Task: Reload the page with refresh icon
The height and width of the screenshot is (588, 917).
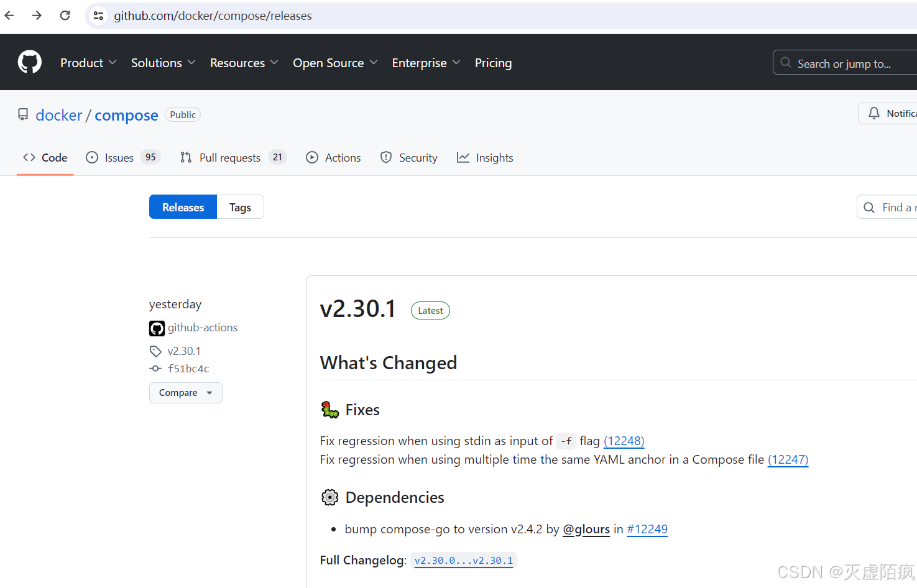Action: point(65,16)
